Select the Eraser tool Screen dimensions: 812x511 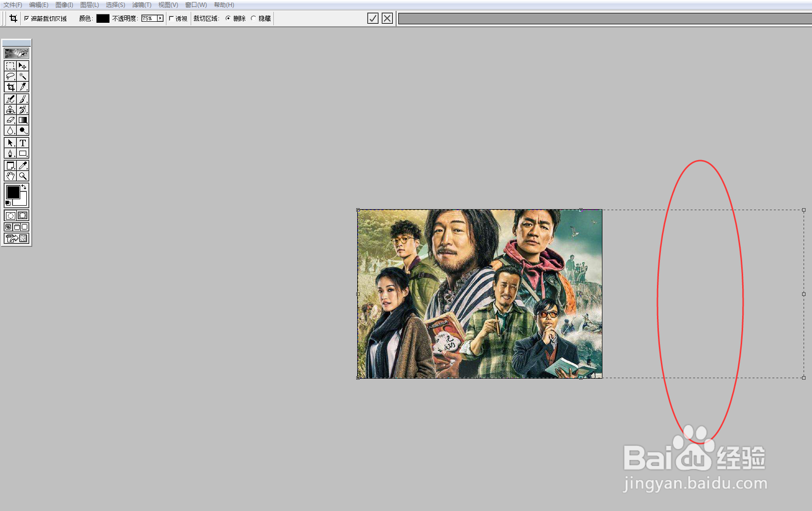pyautogui.click(x=10, y=120)
